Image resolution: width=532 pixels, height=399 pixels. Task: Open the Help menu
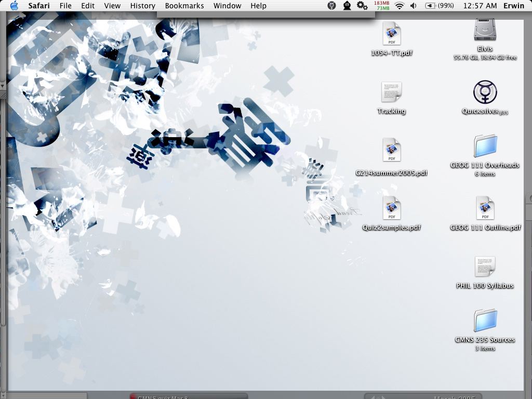(x=258, y=6)
